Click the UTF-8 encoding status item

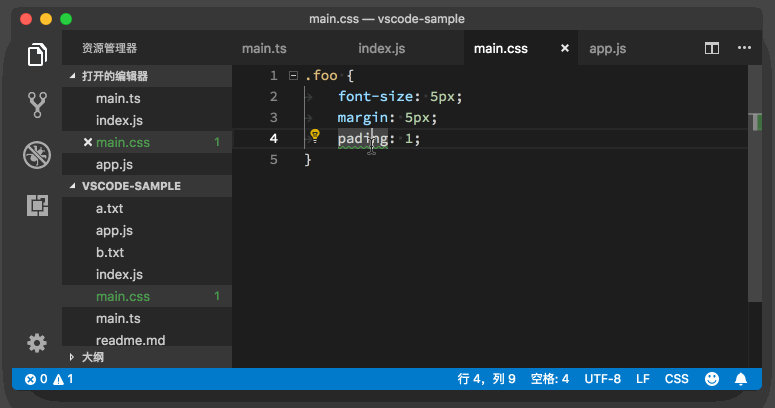click(x=603, y=379)
